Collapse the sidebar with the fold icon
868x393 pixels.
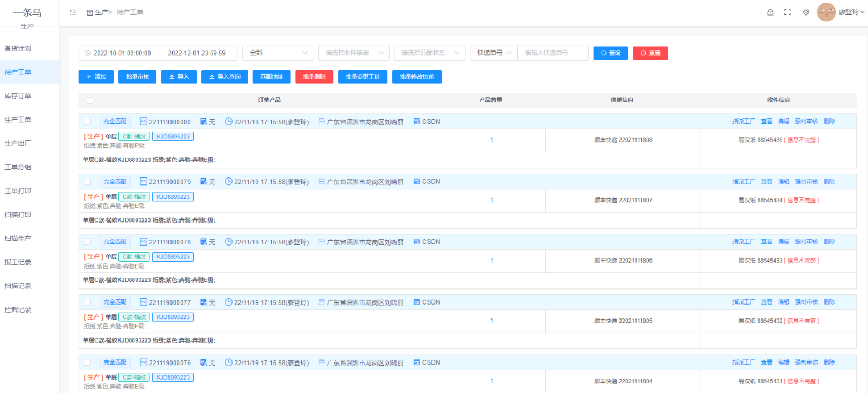tap(73, 12)
